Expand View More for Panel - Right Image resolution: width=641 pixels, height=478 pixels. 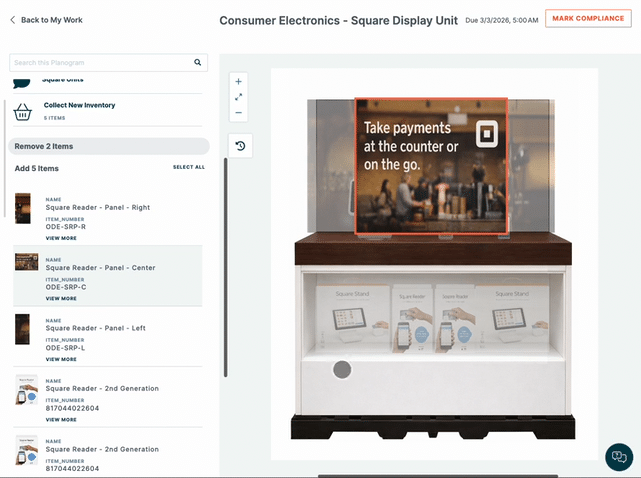tap(61, 238)
